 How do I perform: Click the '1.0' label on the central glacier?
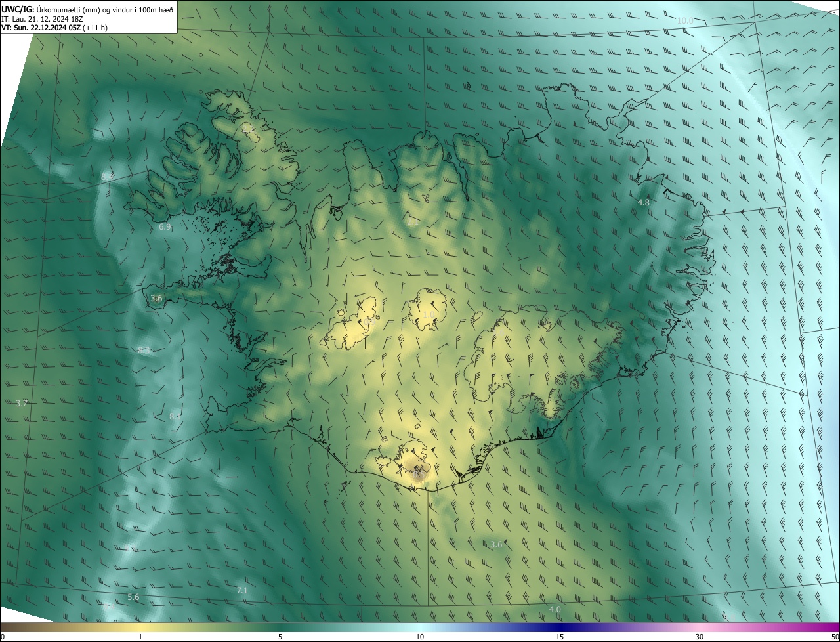429,315
